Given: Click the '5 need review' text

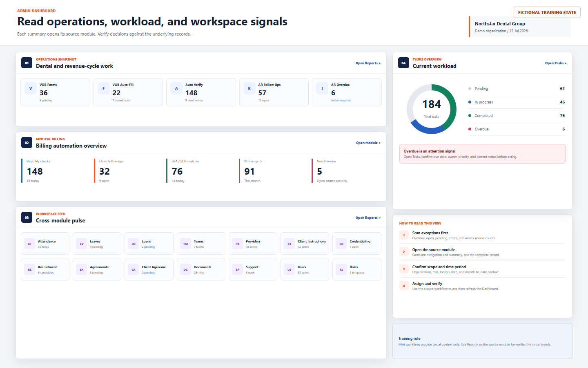Looking at the screenshot, I should point(194,101).
